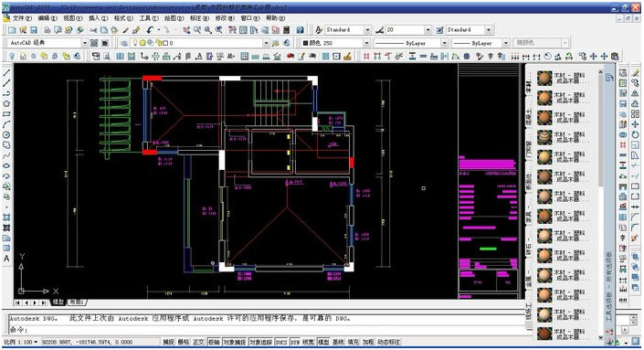Click the Save icon in the standard toolbar
Viewport: 644px width, 350px height.
[x=34, y=30]
